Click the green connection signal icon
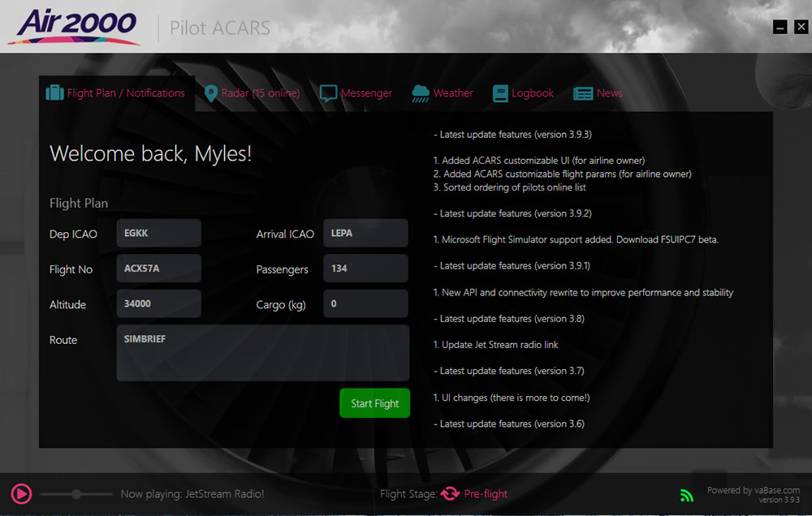The width and height of the screenshot is (812, 516). pyautogui.click(x=687, y=495)
